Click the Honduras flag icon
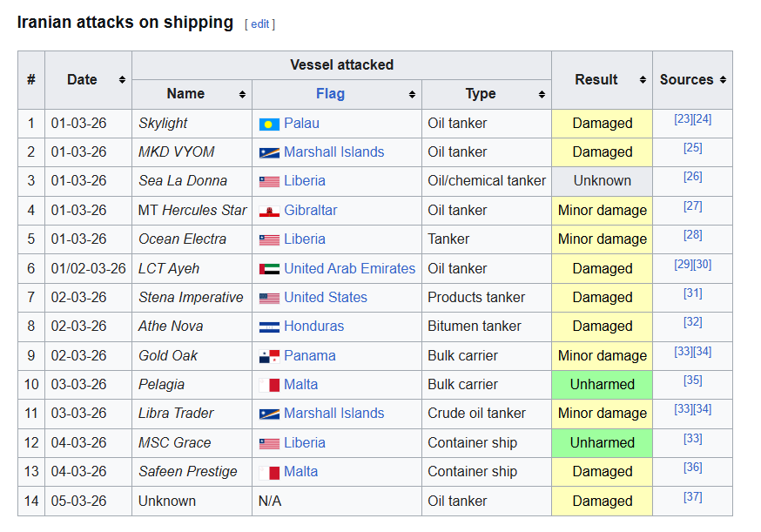Screen dimensions: 761x532 tap(269, 327)
